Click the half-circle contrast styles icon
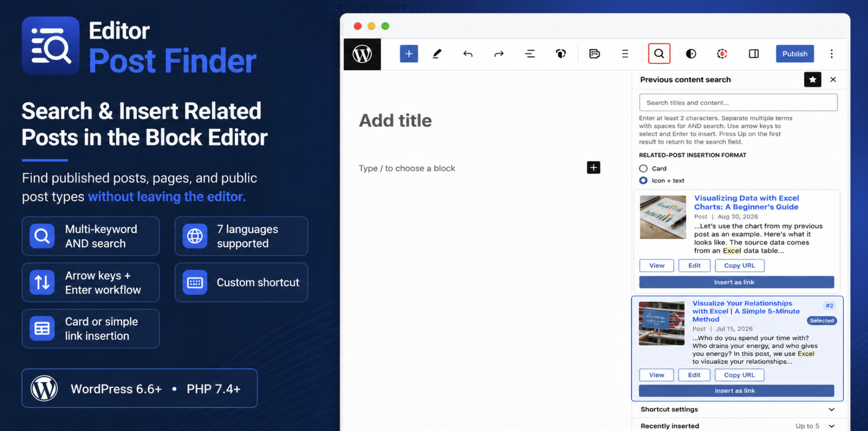The height and width of the screenshot is (431, 868). tap(691, 54)
